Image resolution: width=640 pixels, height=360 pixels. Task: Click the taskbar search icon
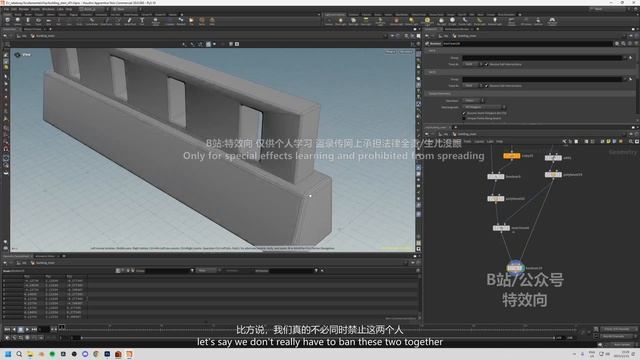point(19,354)
